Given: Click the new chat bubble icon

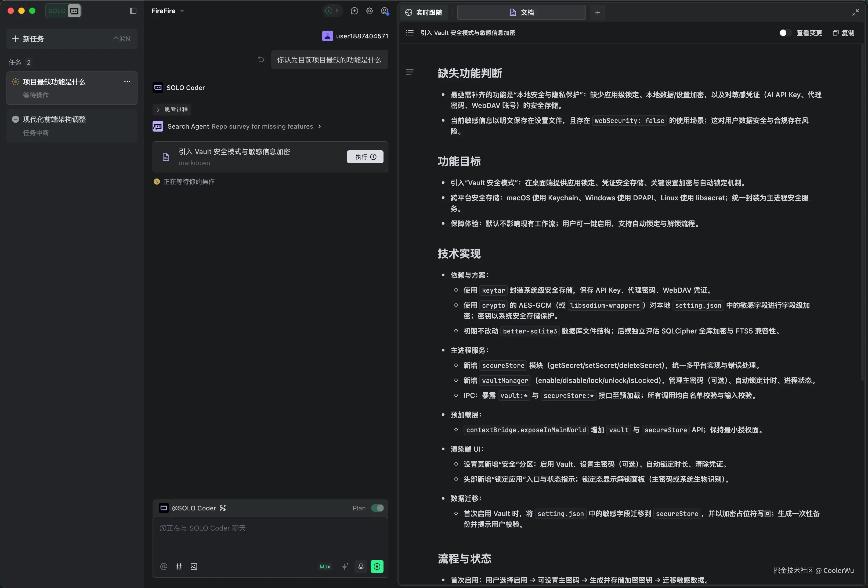Looking at the screenshot, I should (354, 11).
